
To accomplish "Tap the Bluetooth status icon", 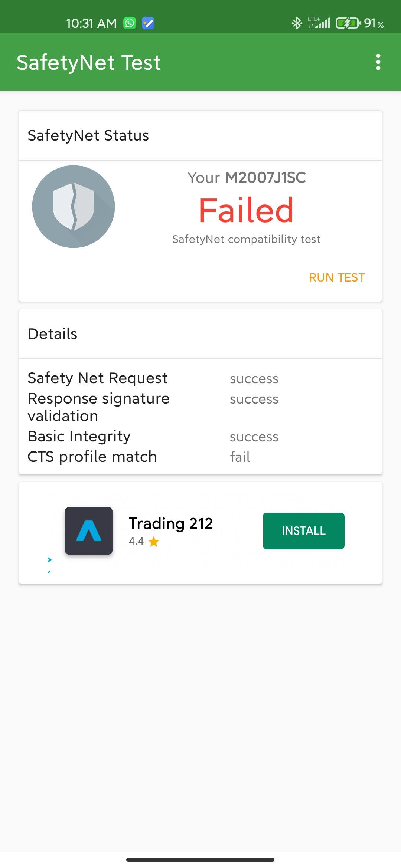I will [x=297, y=23].
